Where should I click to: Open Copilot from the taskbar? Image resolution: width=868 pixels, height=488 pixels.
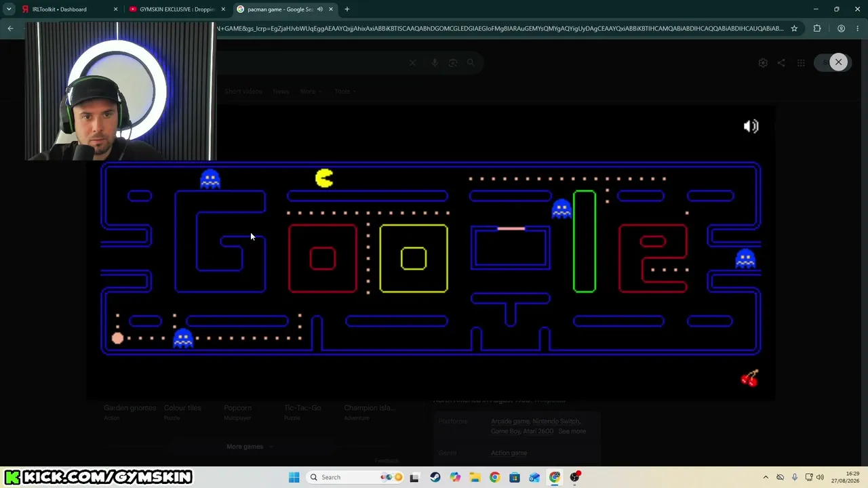[455, 477]
